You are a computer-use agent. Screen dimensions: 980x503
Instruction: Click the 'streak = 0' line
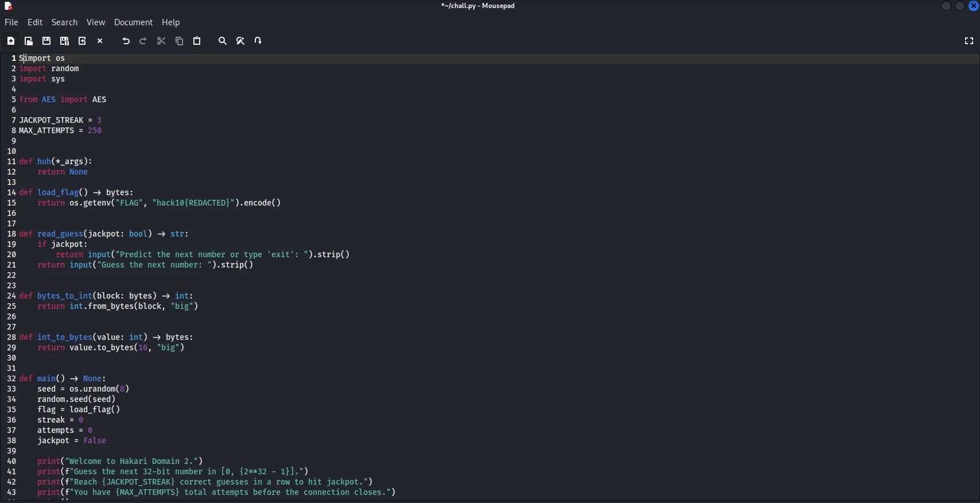click(60, 420)
